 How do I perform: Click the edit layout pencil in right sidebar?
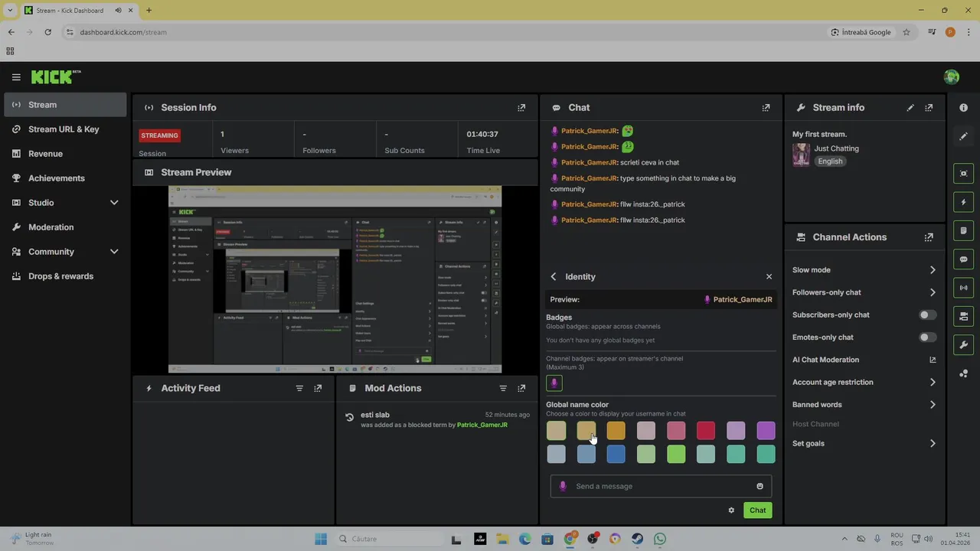(x=963, y=136)
